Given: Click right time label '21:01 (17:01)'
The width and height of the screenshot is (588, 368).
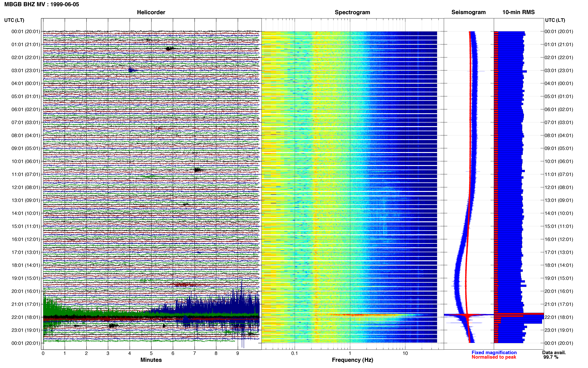Looking at the screenshot, I should coord(559,304).
